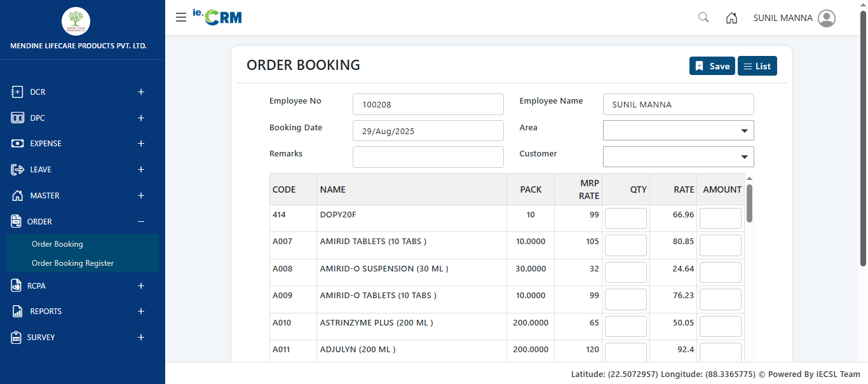Open the Area dropdown

pyautogui.click(x=678, y=130)
